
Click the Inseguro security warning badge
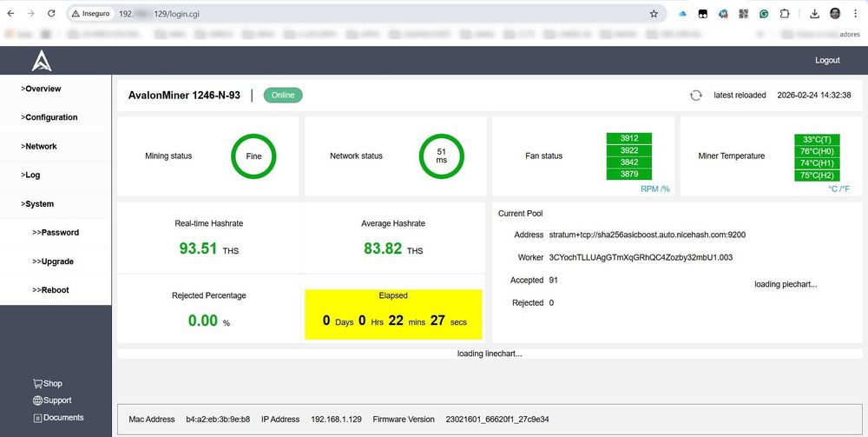pyautogui.click(x=91, y=14)
